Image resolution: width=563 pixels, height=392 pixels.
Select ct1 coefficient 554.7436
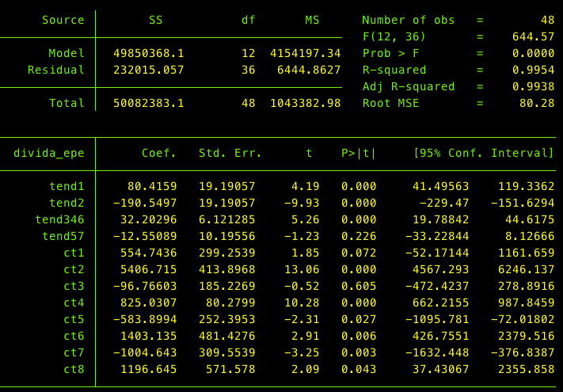click(x=148, y=253)
